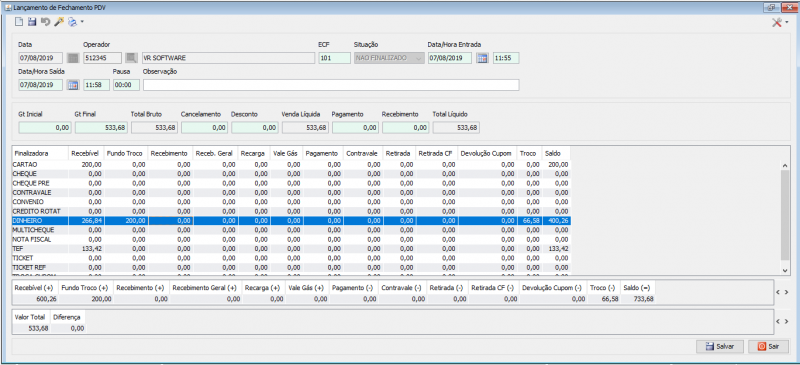The height and width of the screenshot is (365, 800).
Task: Select the CONTRAVALE row in the table
Action: pyautogui.click(x=291, y=192)
